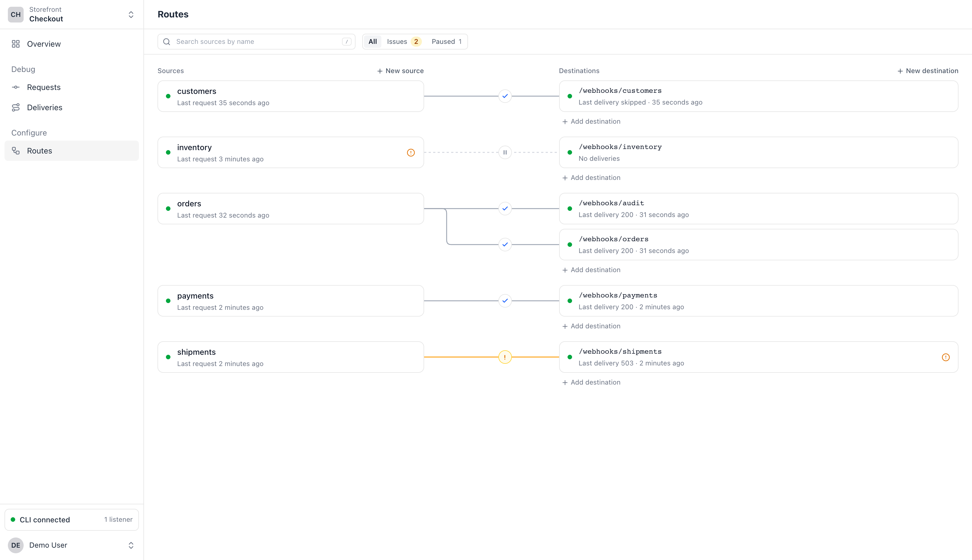Filter routes by Issues tab

(404, 42)
